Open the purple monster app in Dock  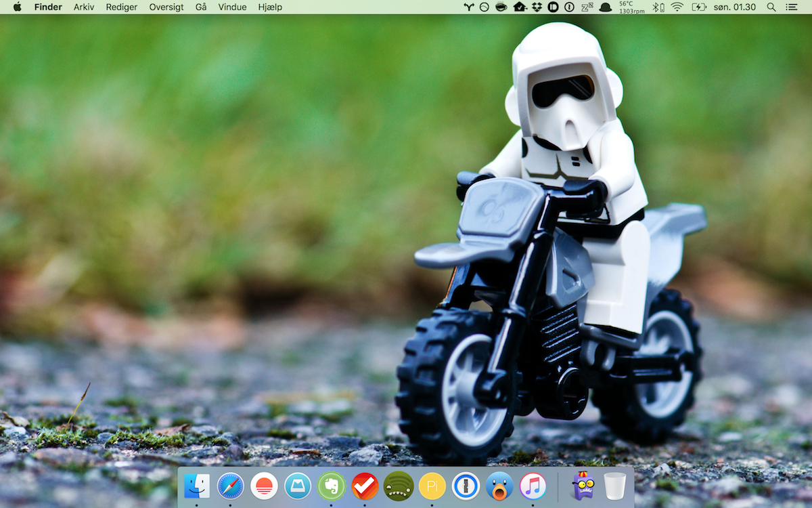pyautogui.click(x=583, y=485)
